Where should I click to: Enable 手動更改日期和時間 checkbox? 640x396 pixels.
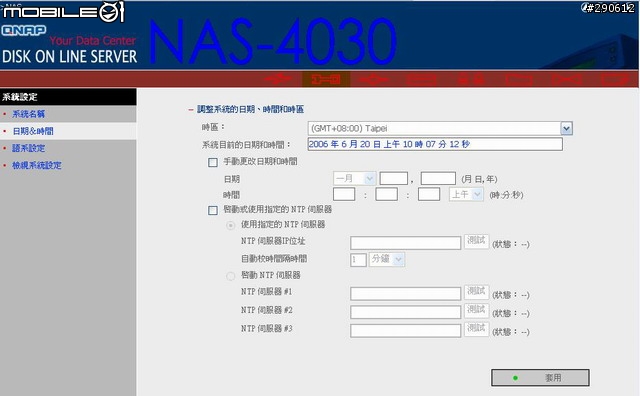click(213, 162)
